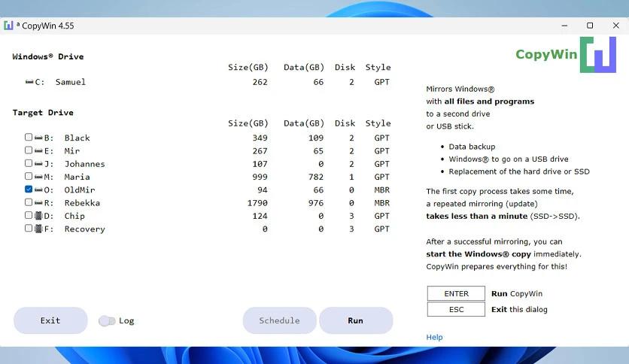Click the size value 1790 for Rebekka
Viewport: 629px width, 364px height.
click(257, 203)
